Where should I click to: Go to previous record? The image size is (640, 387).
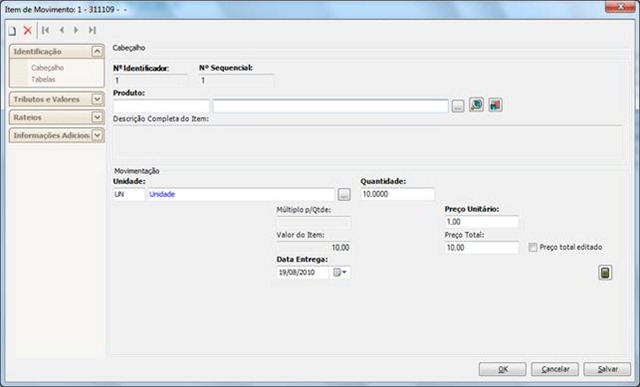pos(62,30)
